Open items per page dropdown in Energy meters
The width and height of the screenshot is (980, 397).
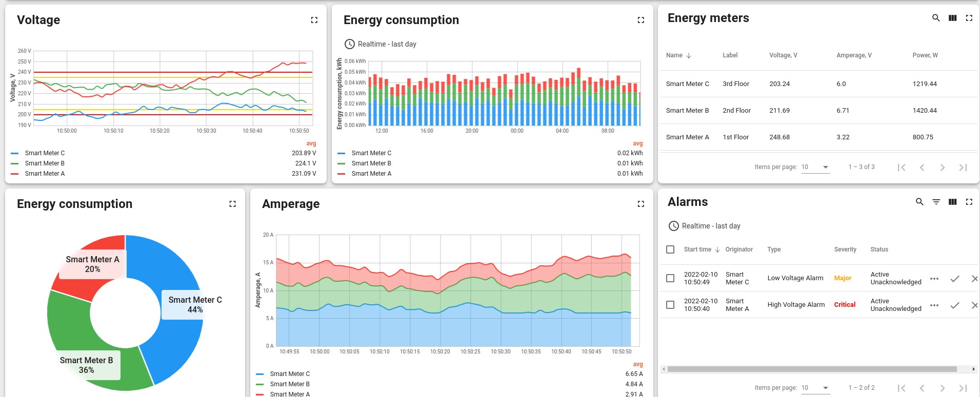coord(815,167)
